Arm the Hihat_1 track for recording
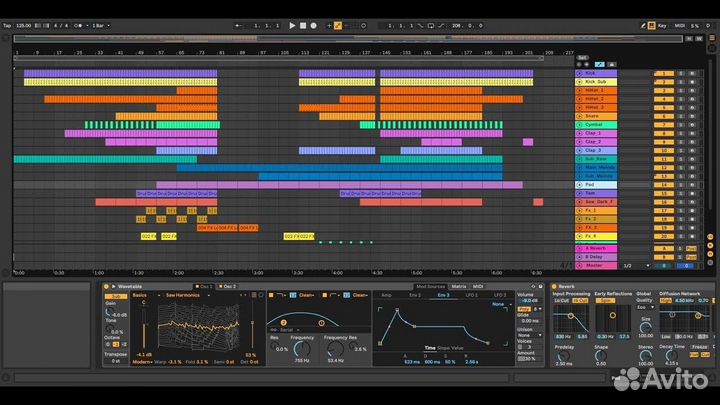Image resolution: width=720 pixels, height=405 pixels. (x=690, y=90)
